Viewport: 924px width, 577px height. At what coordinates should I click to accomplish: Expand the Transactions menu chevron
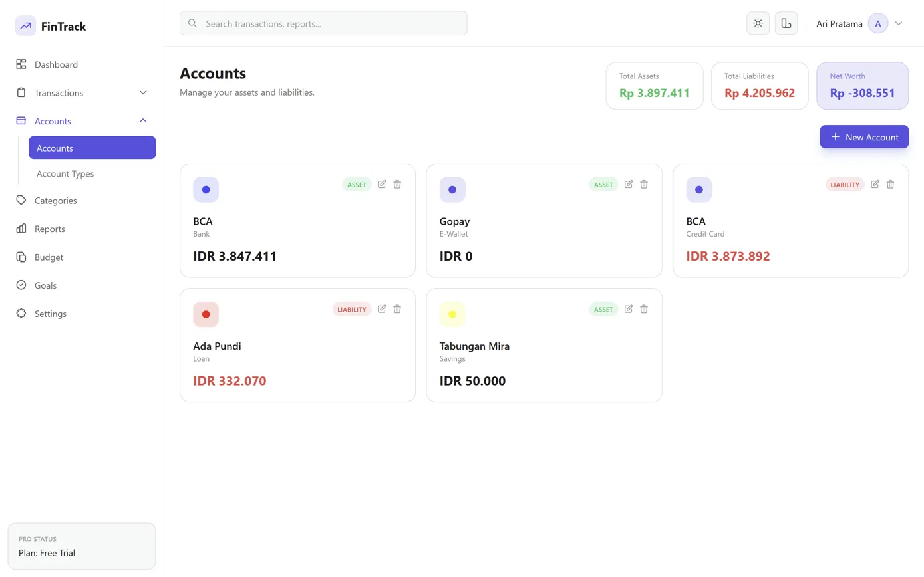coord(143,93)
